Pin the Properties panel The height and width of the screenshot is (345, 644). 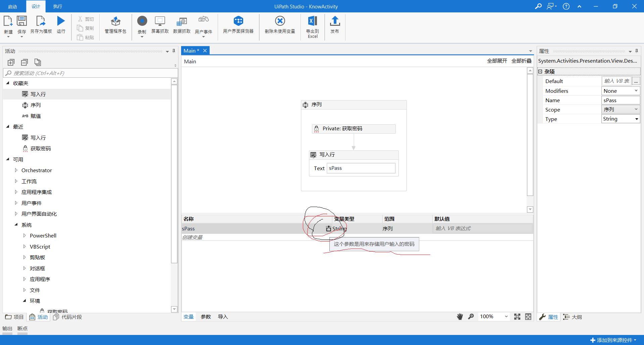(x=636, y=51)
